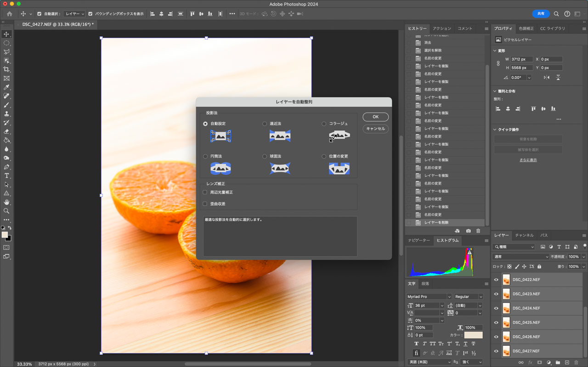The image size is (588, 367).
Task: Enable the 周辺光量補正 checkbox
Action: coord(205,192)
